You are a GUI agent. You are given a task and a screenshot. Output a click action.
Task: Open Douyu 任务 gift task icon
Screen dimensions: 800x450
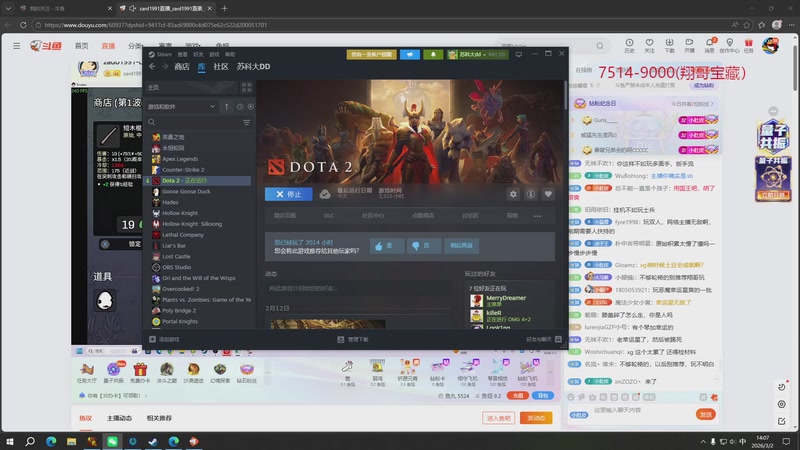click(x=748, y=43)
